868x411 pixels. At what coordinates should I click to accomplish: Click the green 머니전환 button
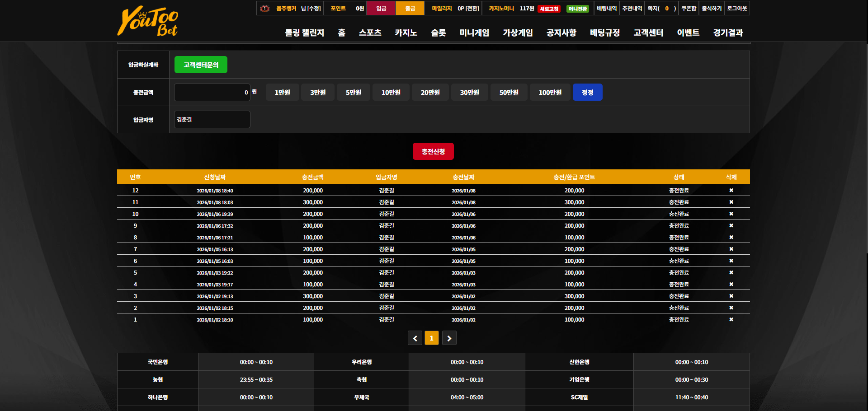click(577, 9)
